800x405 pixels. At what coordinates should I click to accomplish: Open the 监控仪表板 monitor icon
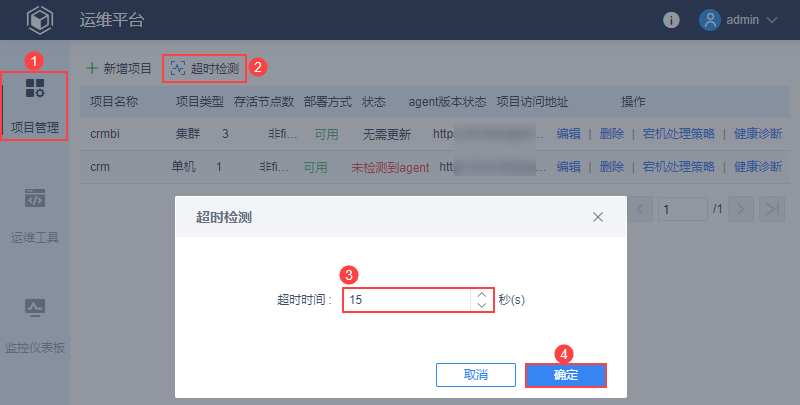click(x=35, y=308)
